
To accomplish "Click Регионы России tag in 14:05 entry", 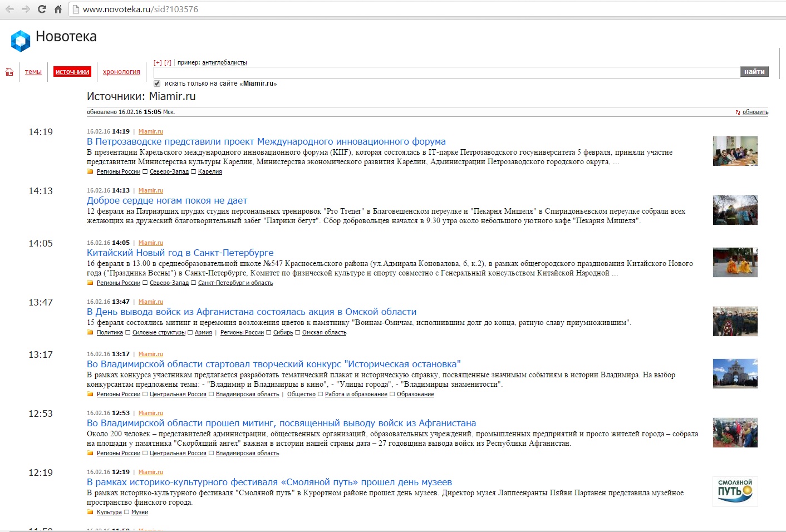I will (x=119, y=283).
